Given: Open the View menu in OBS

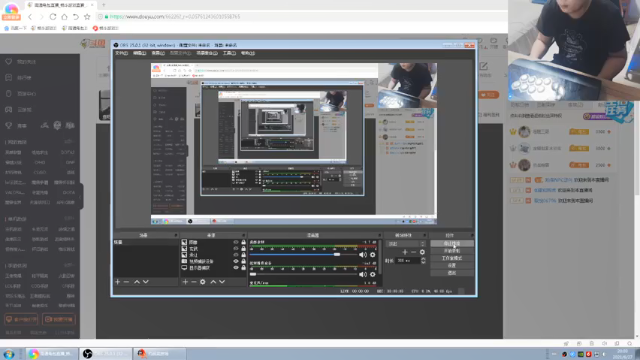Looking at the screenshot, I should coord(158,53).
